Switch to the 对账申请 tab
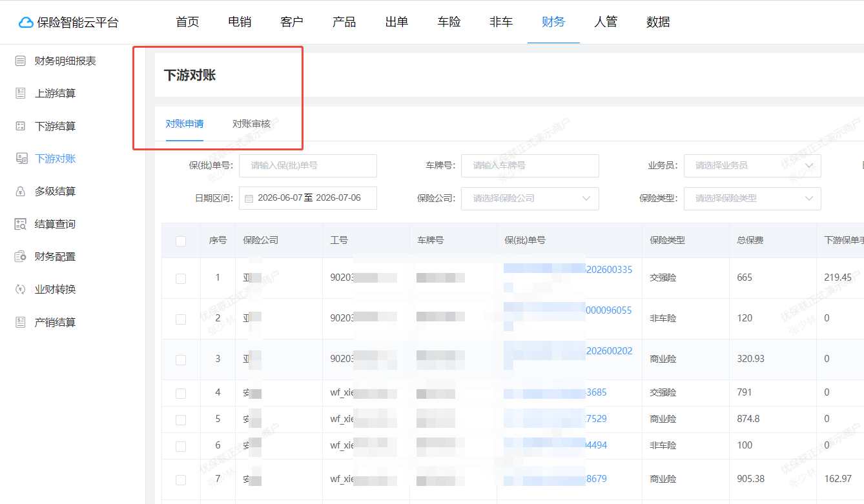The width and height of the screenshot is (864, 504). click(x=185, y=124)
